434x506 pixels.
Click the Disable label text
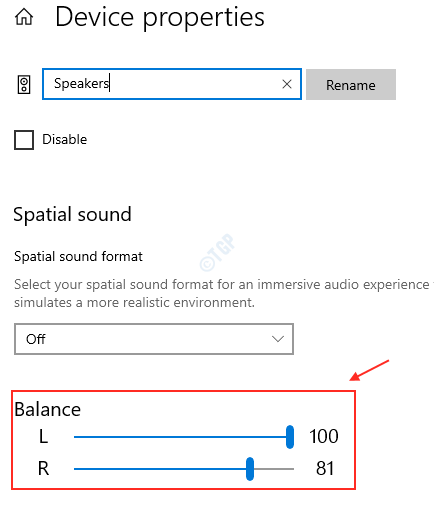65,139
